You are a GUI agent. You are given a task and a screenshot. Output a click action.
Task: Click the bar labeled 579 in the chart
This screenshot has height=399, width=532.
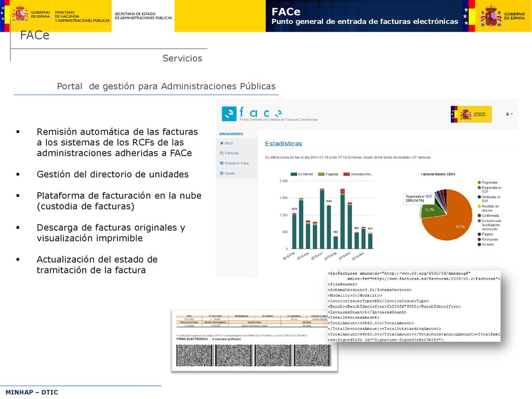coord(370,241)
